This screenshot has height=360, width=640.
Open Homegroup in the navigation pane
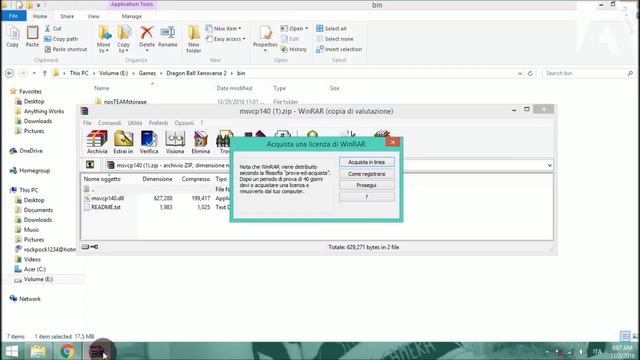pos(34,170)
